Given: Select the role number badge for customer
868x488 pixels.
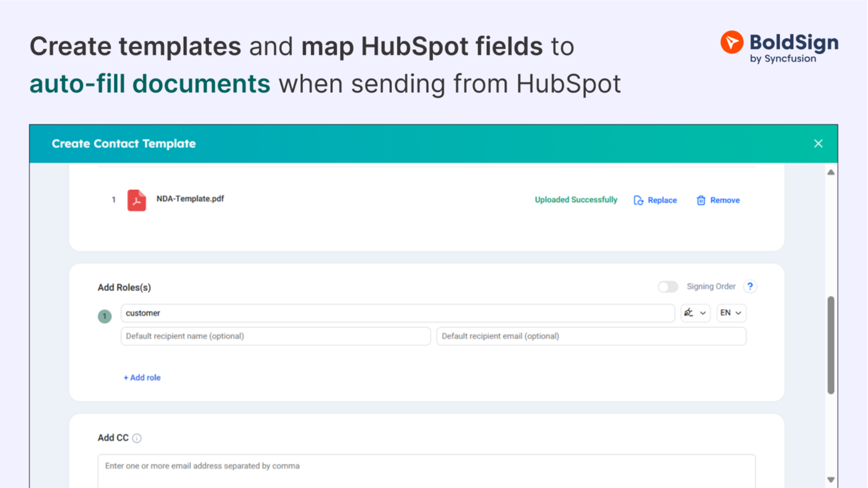Looking at the screenshot, I should (104, 316).
